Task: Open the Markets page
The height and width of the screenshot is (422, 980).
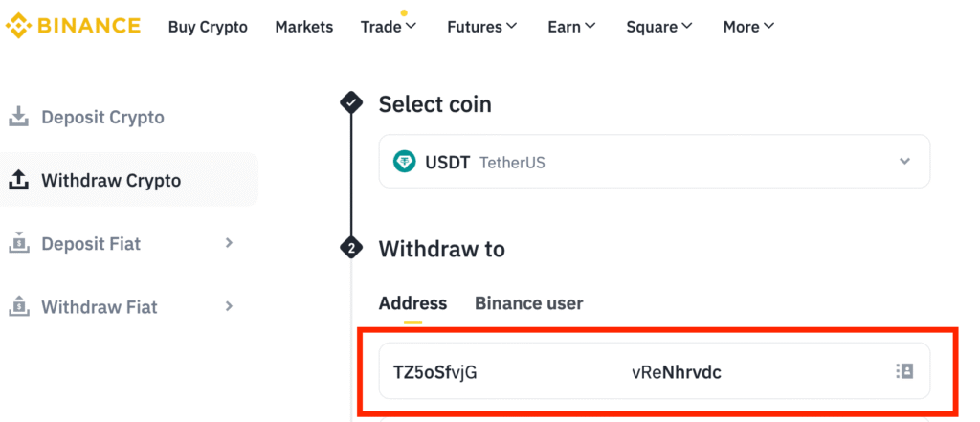Action: point(304,27)
